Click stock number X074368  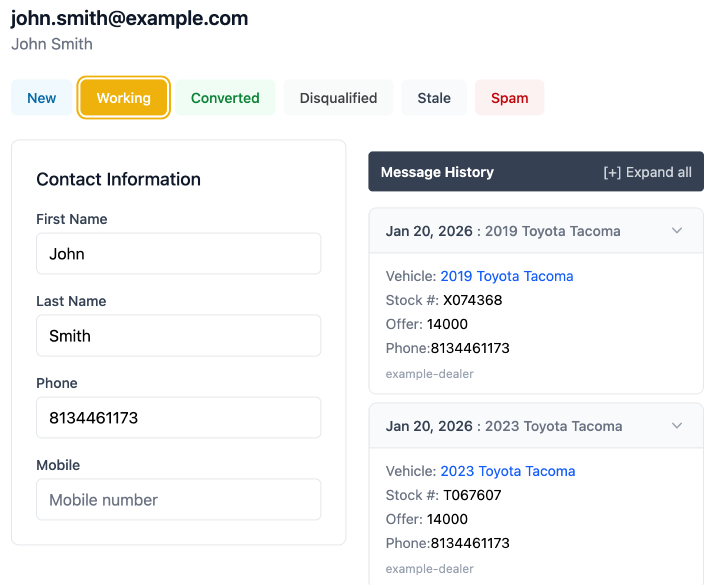pos(472,300)
